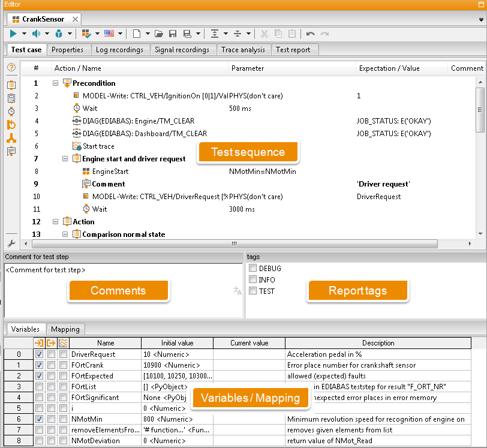The height and width of the screenshot is (448, 487).
Task: Open dropdown arrow next to US flag
Action: click(120, 34)
